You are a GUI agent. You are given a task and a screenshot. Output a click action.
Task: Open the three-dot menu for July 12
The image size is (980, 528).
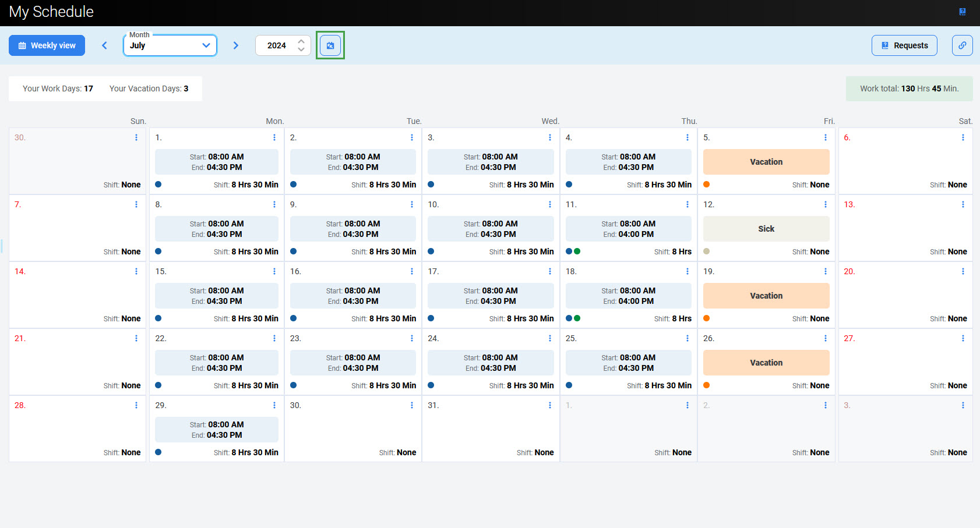click(x=825, y=204)
